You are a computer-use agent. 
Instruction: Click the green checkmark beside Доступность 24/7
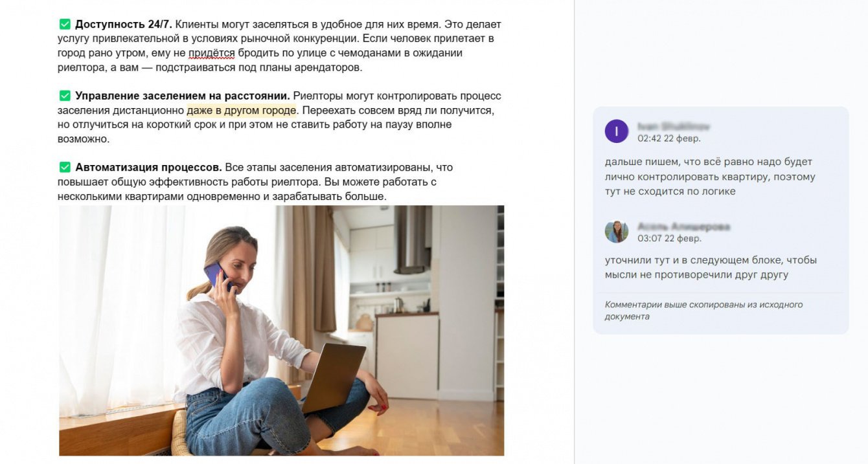(65, 25)
